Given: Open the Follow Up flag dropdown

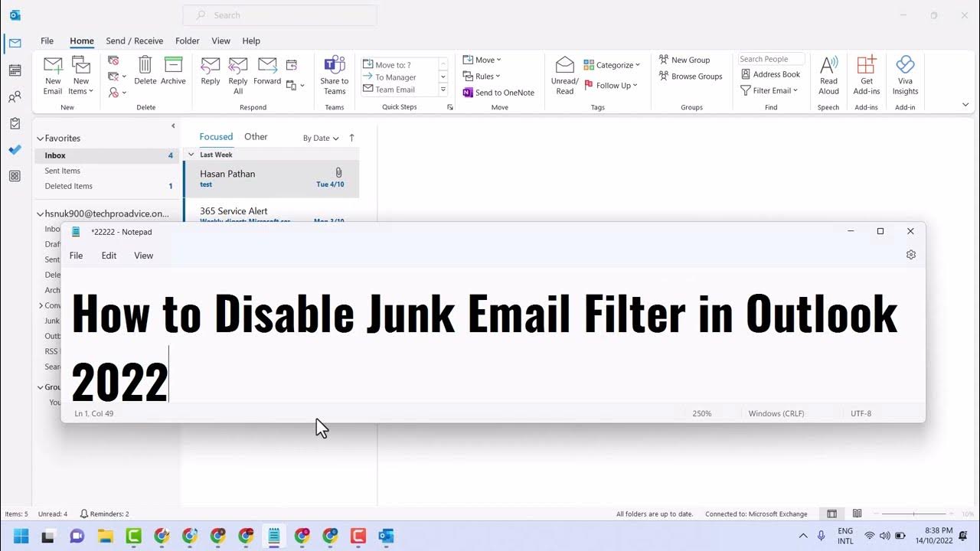Looking at the screenshot, I should pyautogui.click(x=611, y=85).
